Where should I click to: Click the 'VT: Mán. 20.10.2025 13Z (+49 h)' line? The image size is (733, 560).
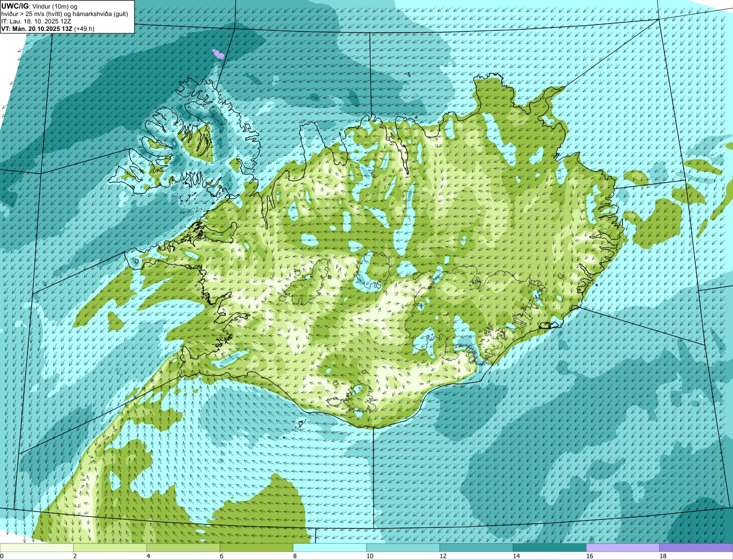click(48, 29)
